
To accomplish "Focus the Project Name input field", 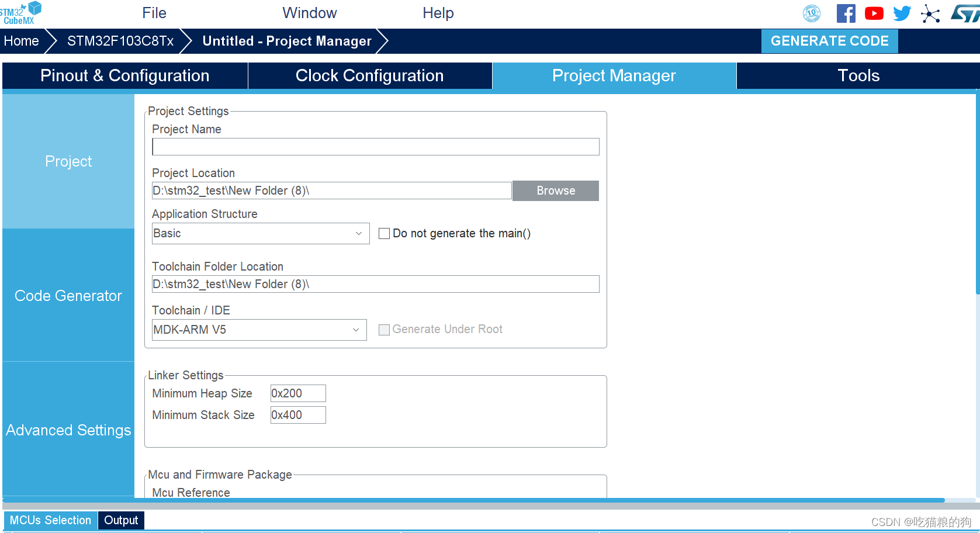I will [376, 147].
